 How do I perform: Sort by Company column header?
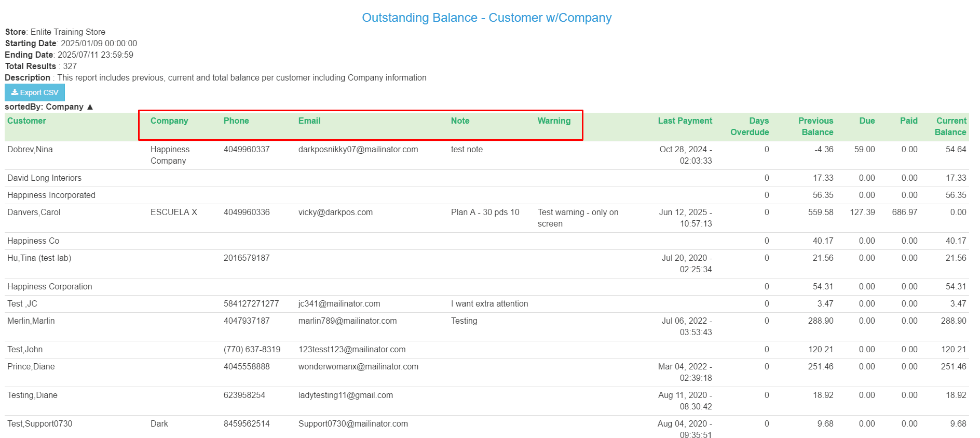(169, 121)
